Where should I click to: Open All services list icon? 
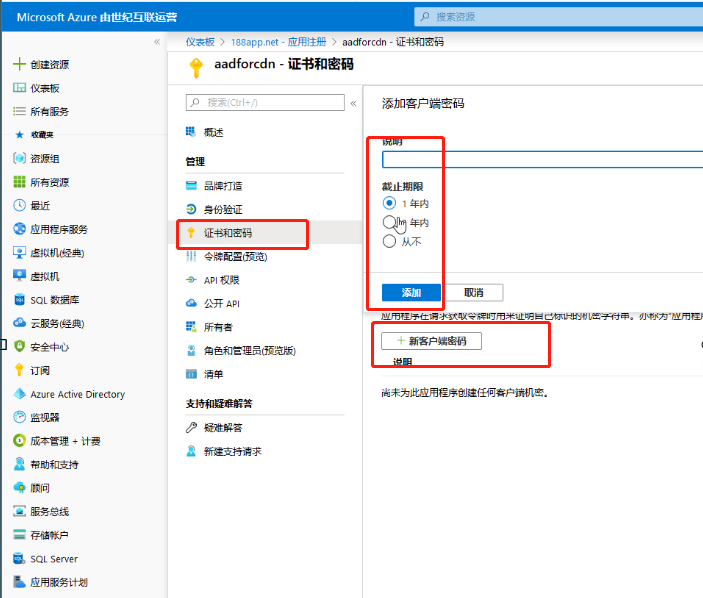19,111
